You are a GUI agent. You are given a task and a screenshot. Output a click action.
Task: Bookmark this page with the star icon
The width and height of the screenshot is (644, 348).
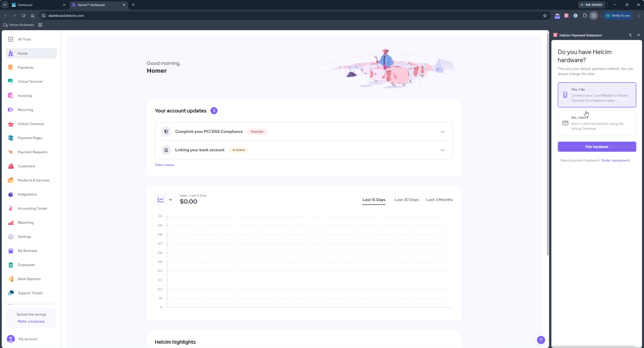pos(545,16)
